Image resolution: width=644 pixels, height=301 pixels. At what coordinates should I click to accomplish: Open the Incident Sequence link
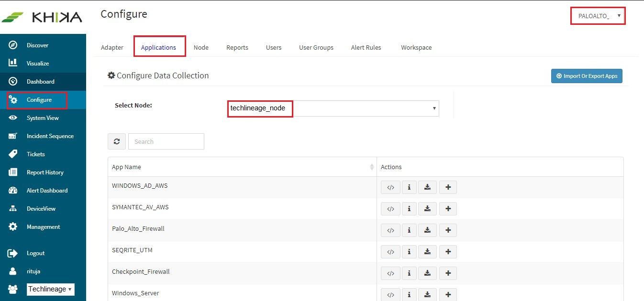(50, 136)
